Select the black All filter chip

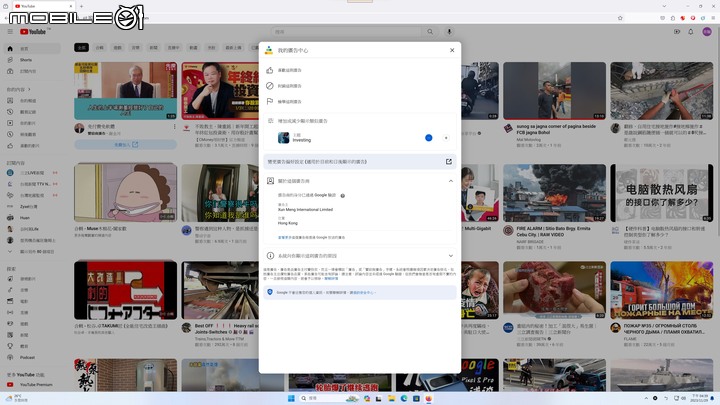(81, 47)
